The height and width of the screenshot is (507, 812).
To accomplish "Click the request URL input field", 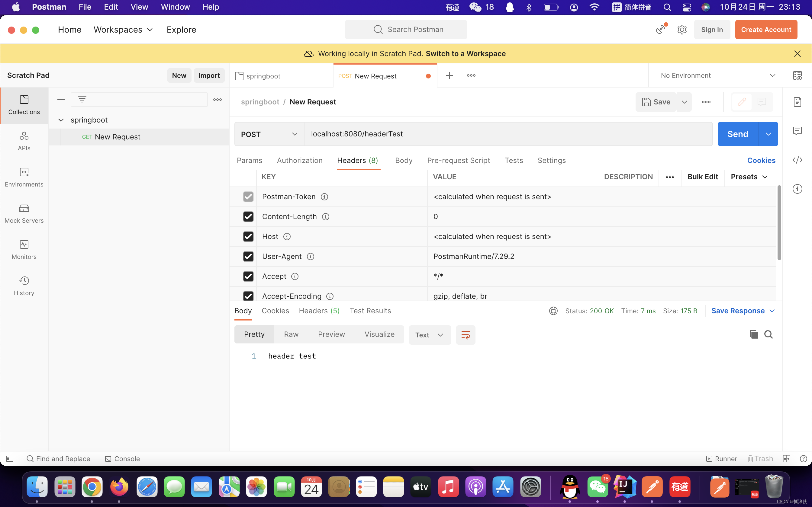I will 470,134.
